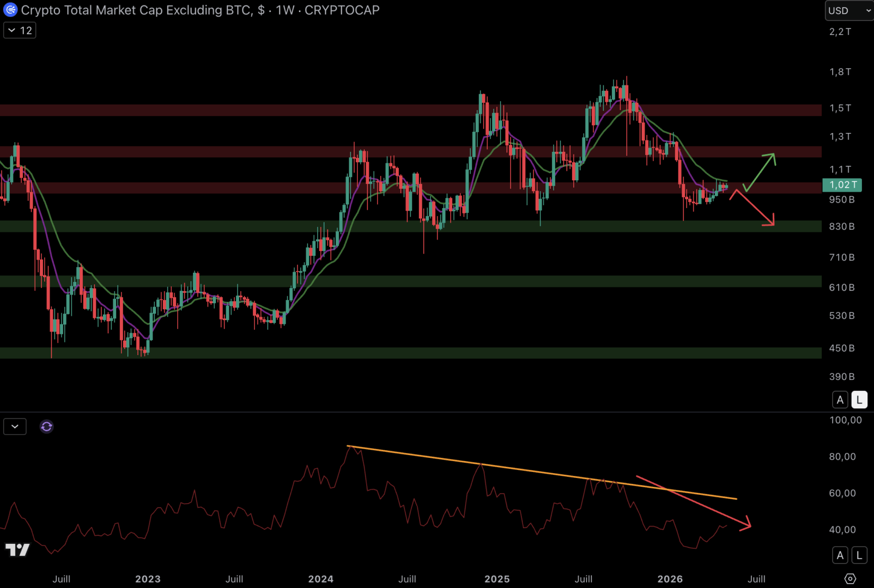Screen dimensions: 874x588
Task: Click the purple refresh indicator icon
Action: coord(46,426)
